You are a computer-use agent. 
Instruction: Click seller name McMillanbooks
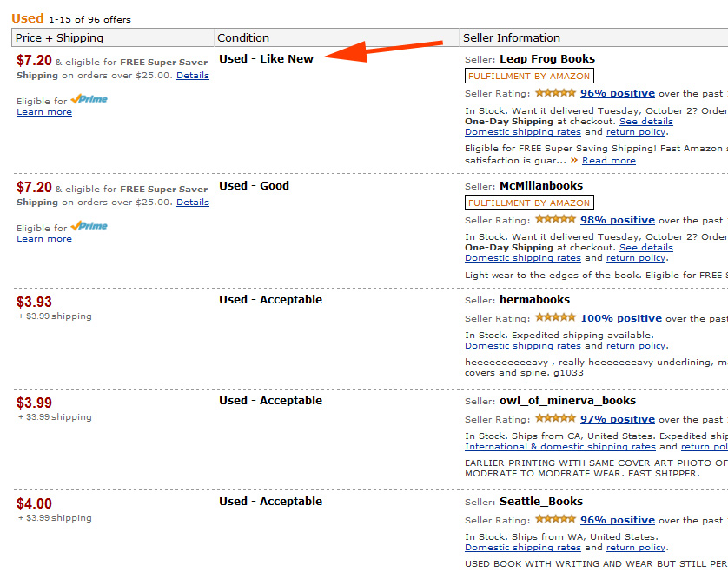541,186
